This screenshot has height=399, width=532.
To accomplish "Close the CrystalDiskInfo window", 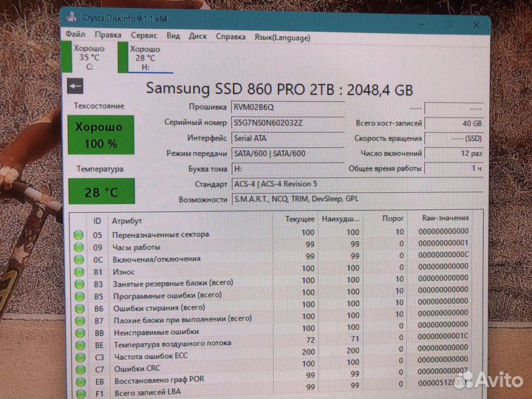I will point(476,25).
